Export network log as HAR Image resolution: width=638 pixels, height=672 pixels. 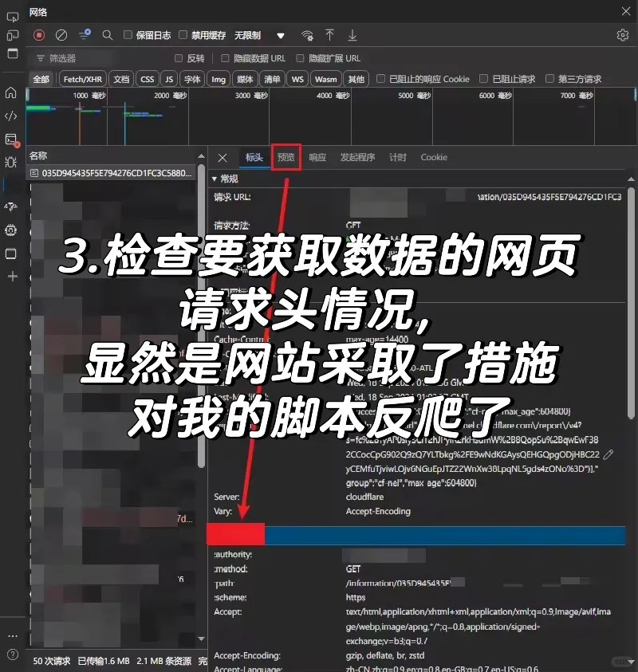[352, 35]
